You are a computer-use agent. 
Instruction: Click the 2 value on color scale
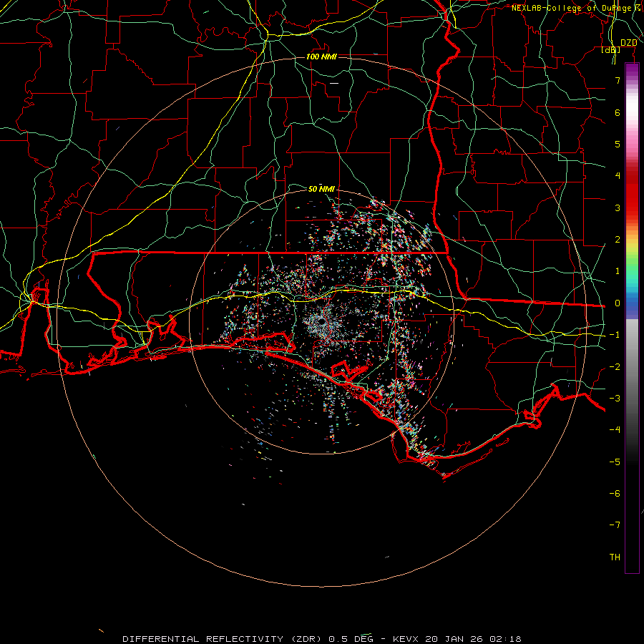pyautogui.click(x=618, y=240)
